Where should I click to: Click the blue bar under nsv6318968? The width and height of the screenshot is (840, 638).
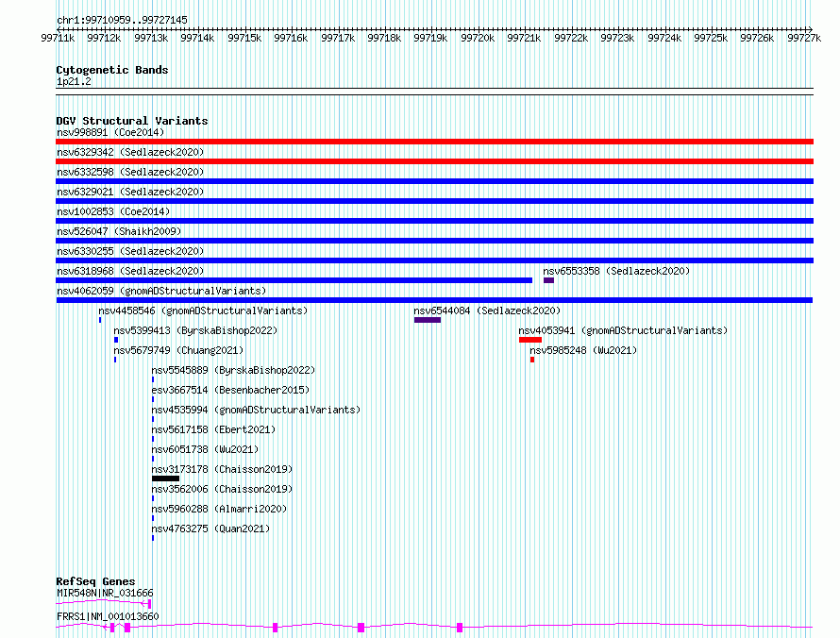pos(294,280)
